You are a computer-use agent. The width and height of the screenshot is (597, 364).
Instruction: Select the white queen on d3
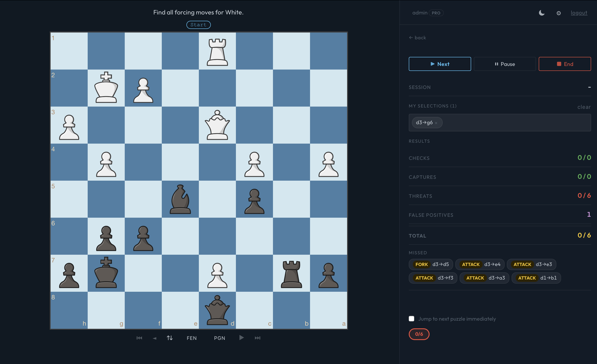(x=217, y=125)
